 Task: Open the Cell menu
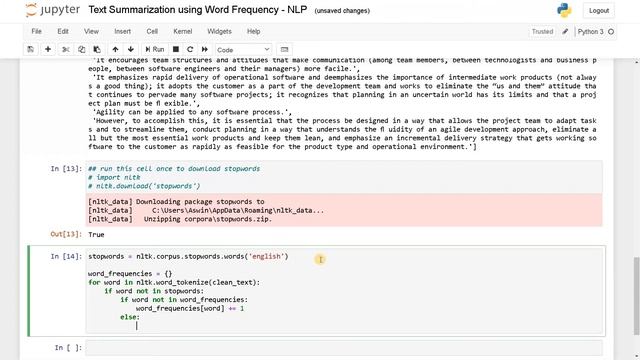[152, 31]
